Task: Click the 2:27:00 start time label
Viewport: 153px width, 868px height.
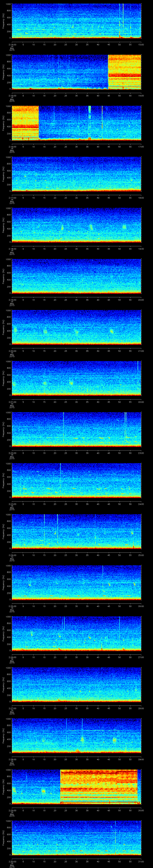Action: [12, 708]
